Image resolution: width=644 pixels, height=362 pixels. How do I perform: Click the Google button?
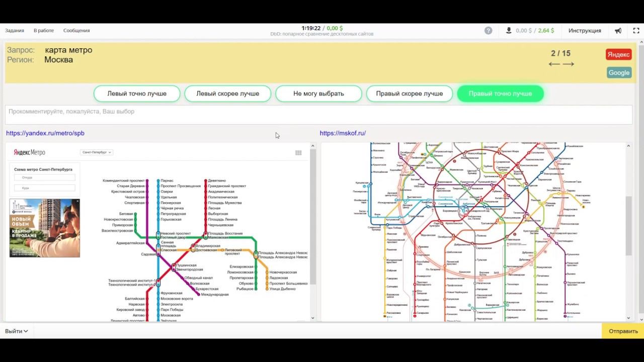click(x=619, y=72)
